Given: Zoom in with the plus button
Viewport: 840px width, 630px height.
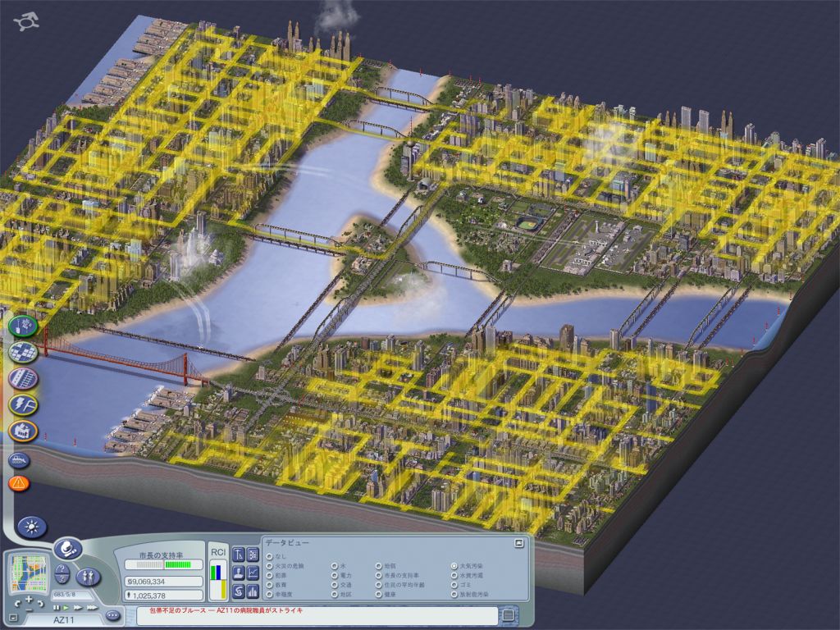Looking at the screenshot, I should pos(29,599).
